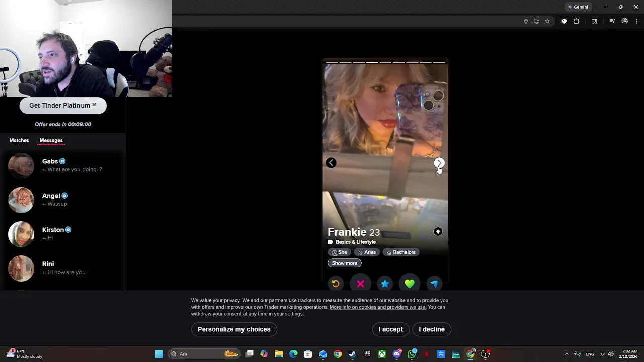
Task: Switch to the Messages tab
Action: [x=51, y=140]
